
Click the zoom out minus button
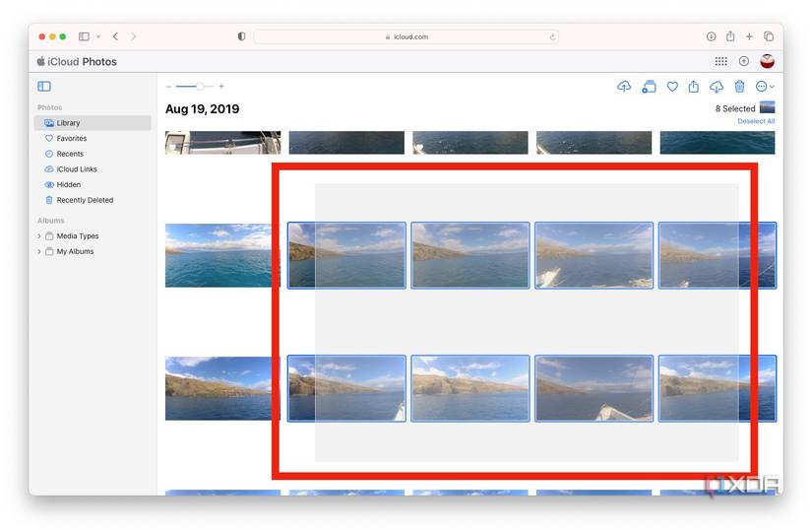tap(169, 87)
